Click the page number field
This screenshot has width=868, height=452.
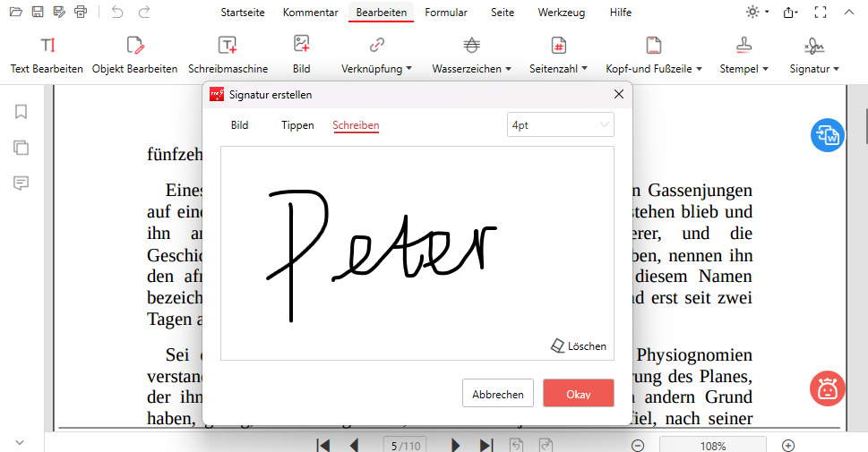tap(406, 446)
